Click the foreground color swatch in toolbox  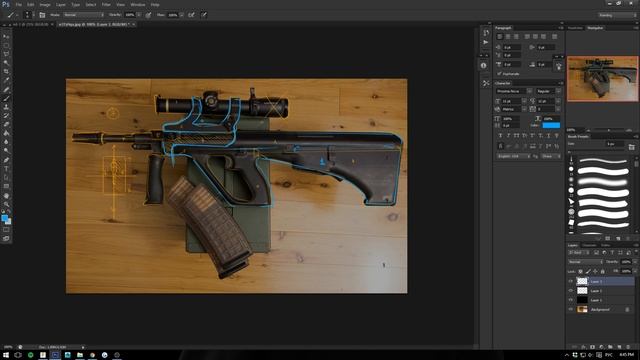tap(4, 218)
